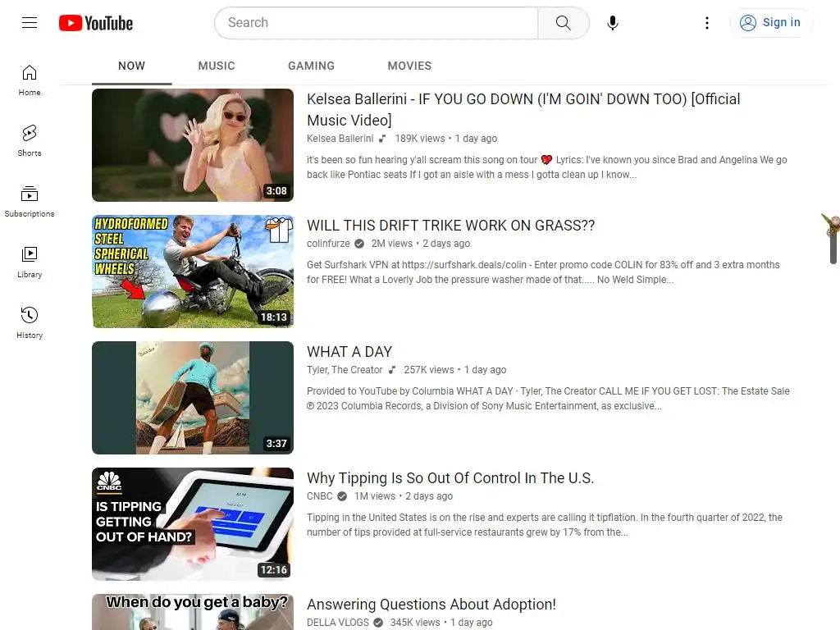Image resolution: width=840 pixels, height=630 pixels.
Task: Click title 'Kelsea Ballerini - IF YOU GO DOWN'
Action: pyautogui.click(x=523, y=109)
